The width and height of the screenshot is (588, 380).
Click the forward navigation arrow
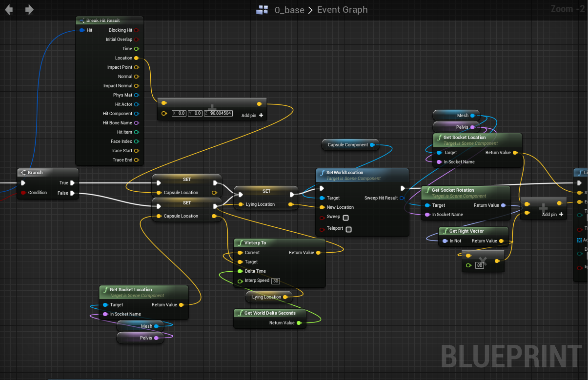(29, 8)
